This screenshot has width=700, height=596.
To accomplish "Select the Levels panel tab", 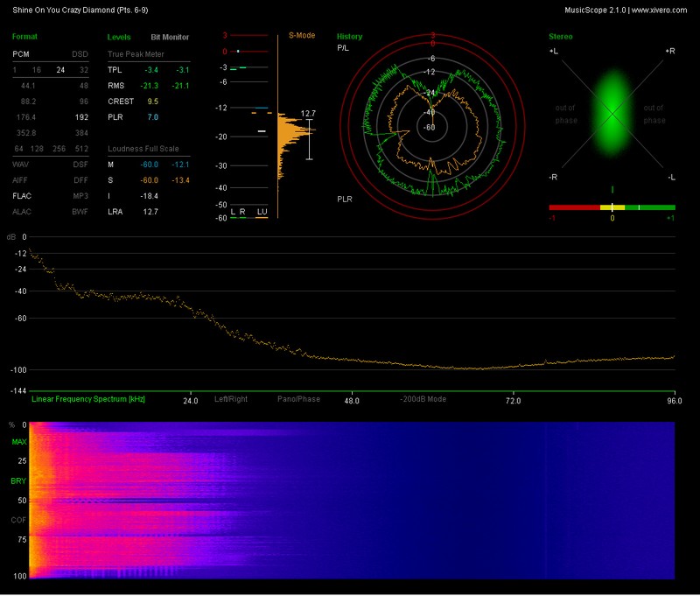I will [x=119, y=38].
